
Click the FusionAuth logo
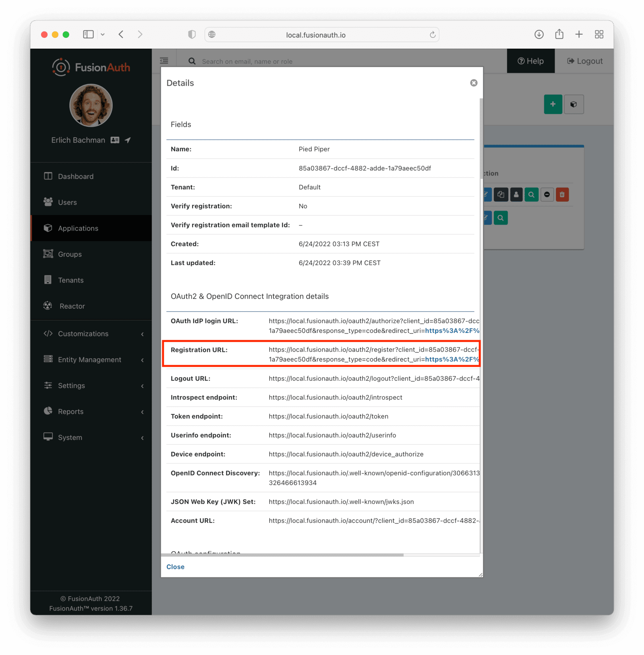91,67
